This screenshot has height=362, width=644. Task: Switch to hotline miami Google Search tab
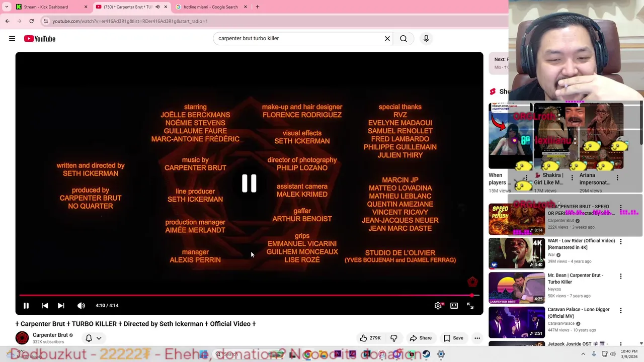210,7
